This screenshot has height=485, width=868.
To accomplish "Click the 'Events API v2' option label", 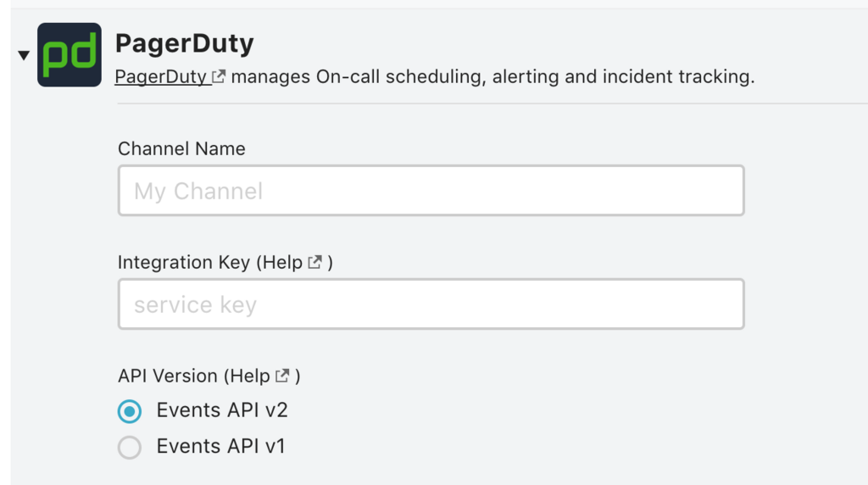I will pos(222,410).
